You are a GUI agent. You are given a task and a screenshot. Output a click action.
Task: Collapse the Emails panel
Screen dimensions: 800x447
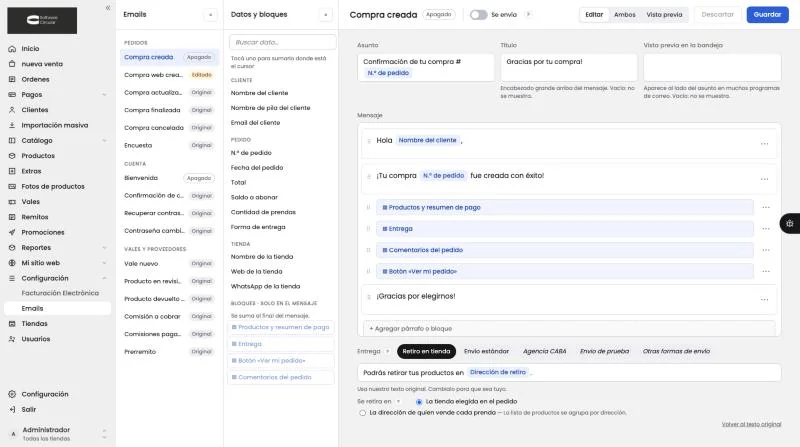coord(211,15)
